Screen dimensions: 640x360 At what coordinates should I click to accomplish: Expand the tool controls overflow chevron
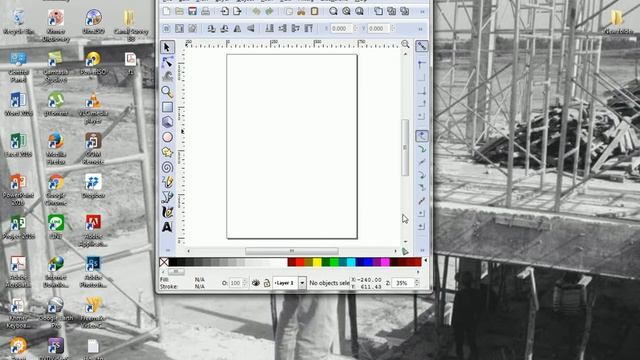tap(420, 29)
